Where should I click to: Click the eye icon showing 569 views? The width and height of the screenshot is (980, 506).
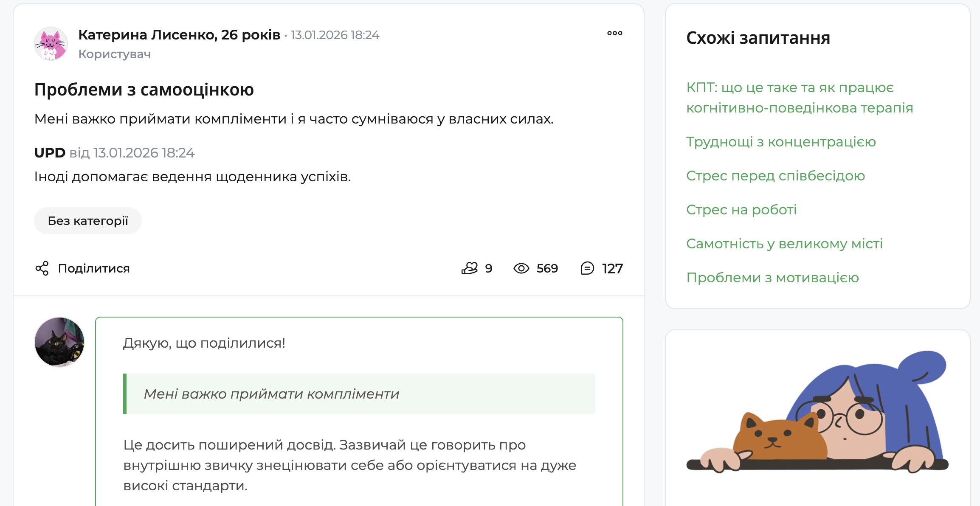tap(523, 268)
